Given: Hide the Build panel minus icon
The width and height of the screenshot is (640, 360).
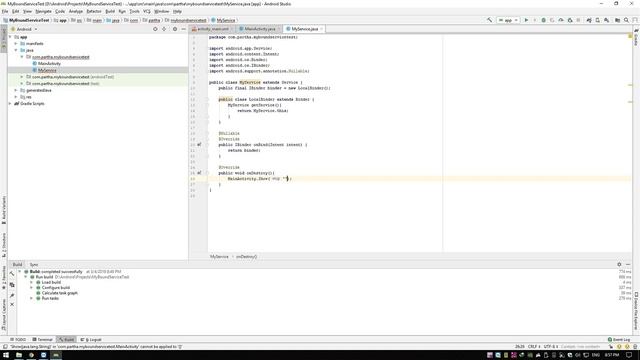Looking at the screenshot, I should pyautogui.click(x=628, y=264).
